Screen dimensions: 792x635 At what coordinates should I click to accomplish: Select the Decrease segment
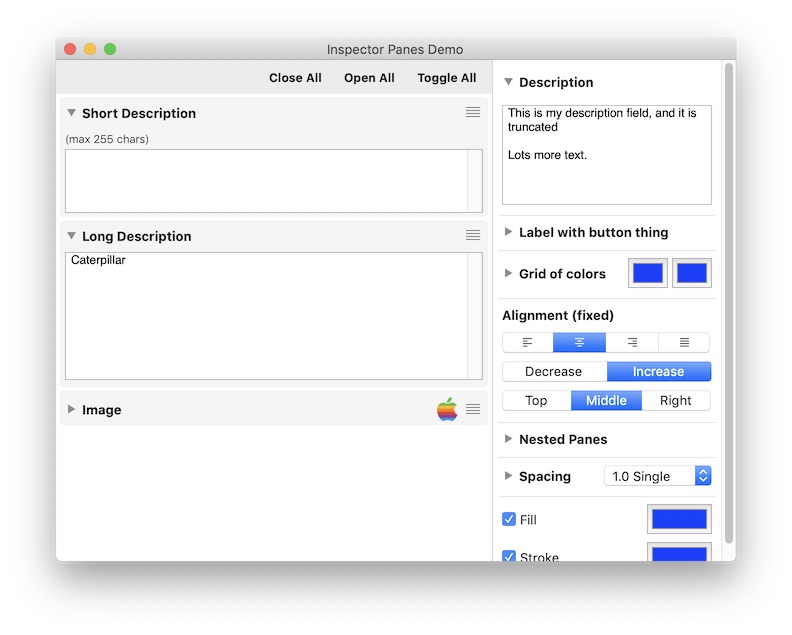[553, 372]
